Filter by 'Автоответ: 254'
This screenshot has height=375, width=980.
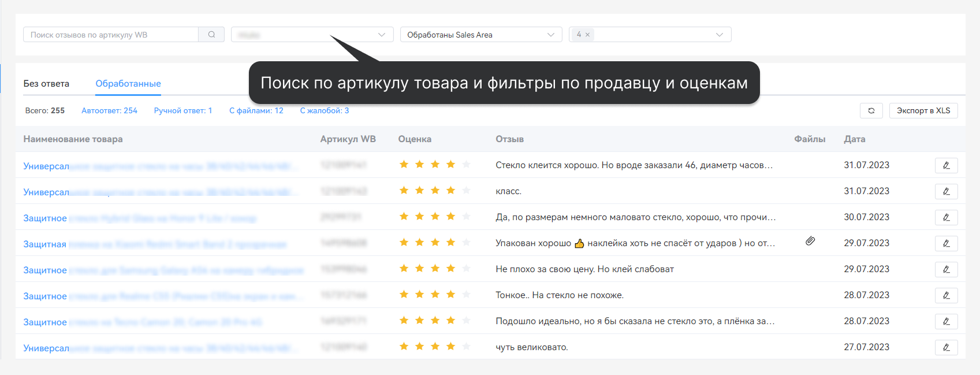pyautogui.click(x=109, y=110)
